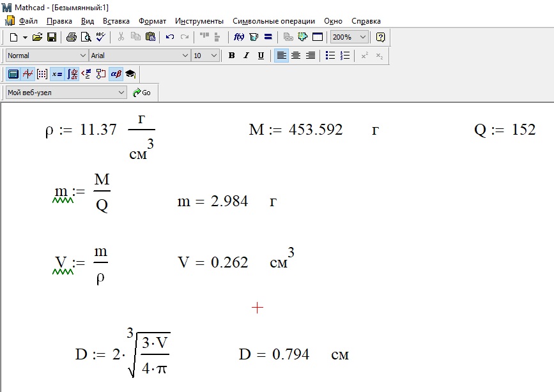
Task: Open the Matrix toolbar palette
Action: pyautogui.click(x=42, y=74)
